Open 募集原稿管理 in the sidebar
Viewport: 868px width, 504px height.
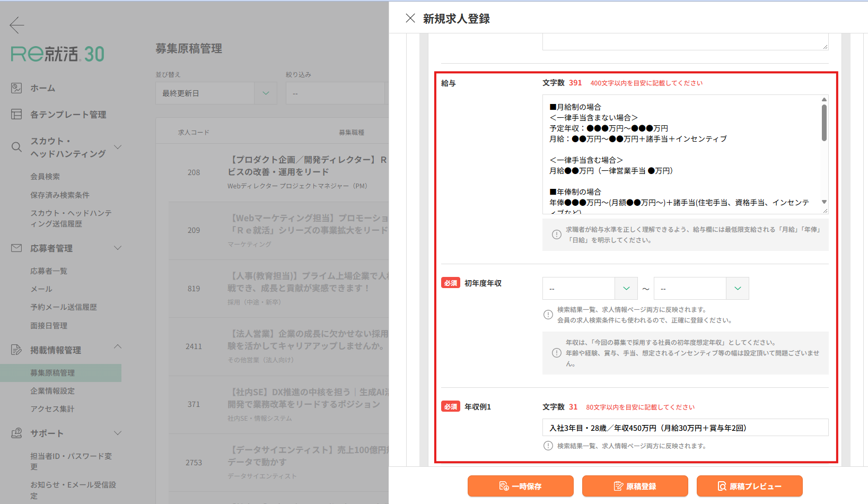pyautogui.click(x=60, y=373)
